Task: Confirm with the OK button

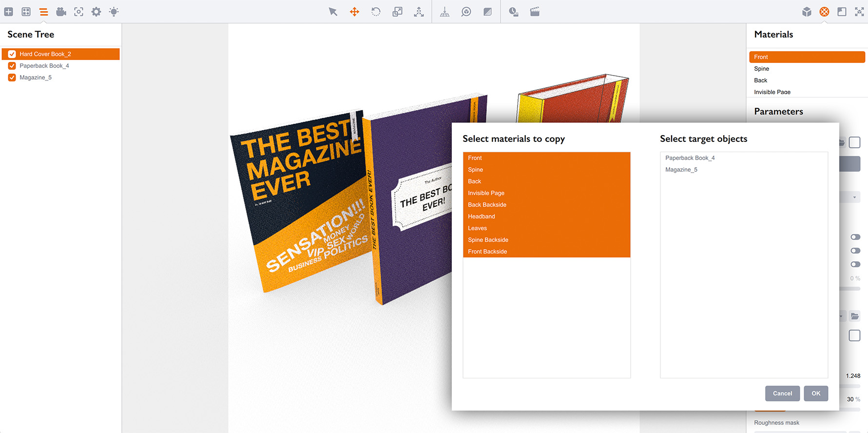Action: pos(816,394)
